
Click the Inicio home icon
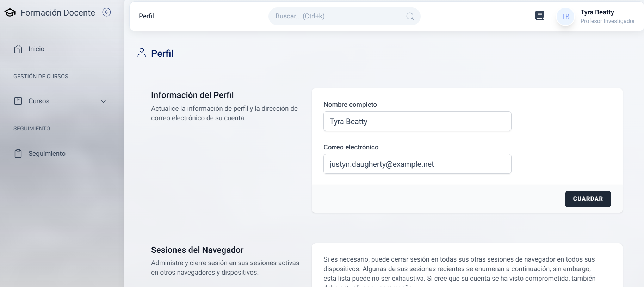point(18,49)
